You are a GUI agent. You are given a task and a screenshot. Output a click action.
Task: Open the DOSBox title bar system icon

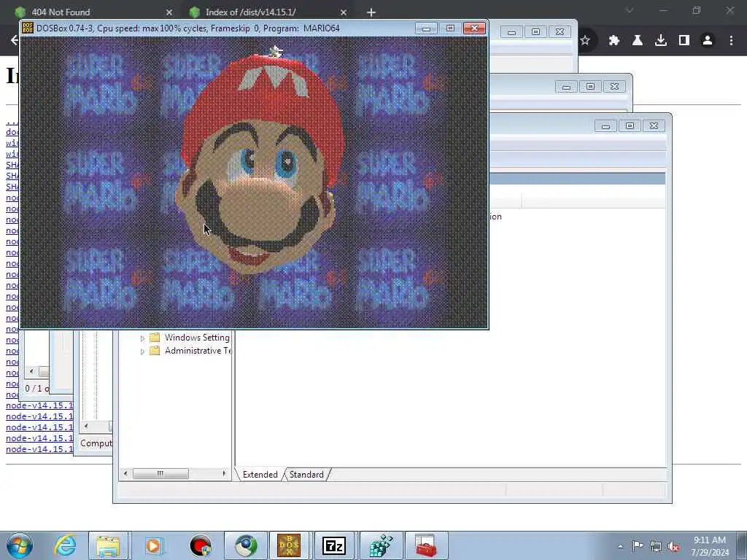click(x=28, y=28)
